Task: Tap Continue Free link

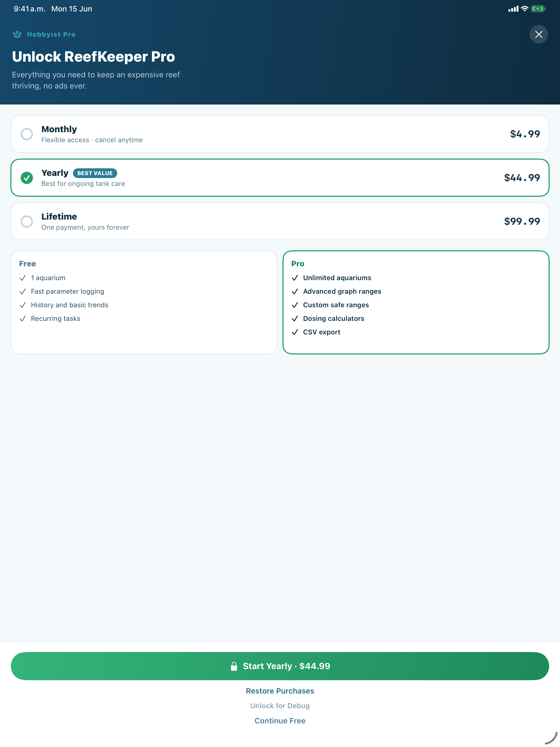Action: pyautogui.click(x=280, y=721)
